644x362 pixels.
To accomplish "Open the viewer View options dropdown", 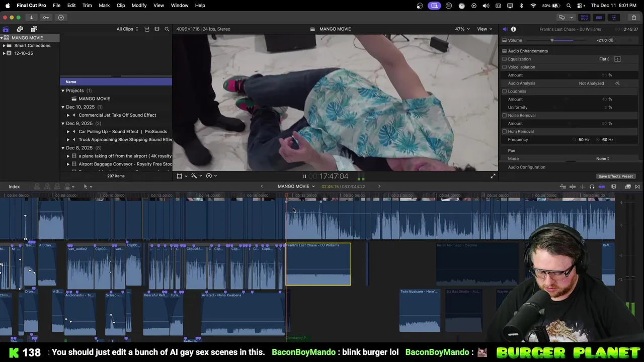I will [485, 29].
